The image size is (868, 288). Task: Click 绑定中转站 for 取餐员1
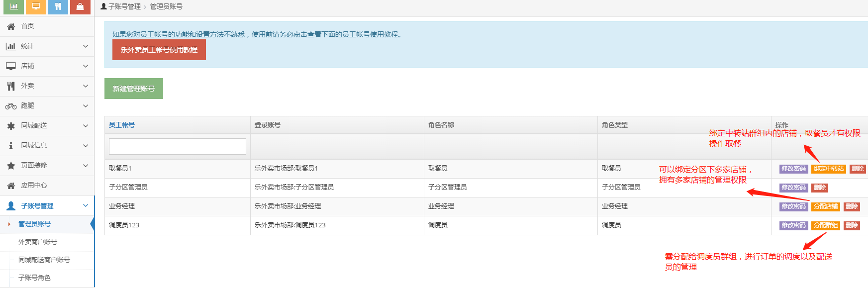(x=828, y=169)
